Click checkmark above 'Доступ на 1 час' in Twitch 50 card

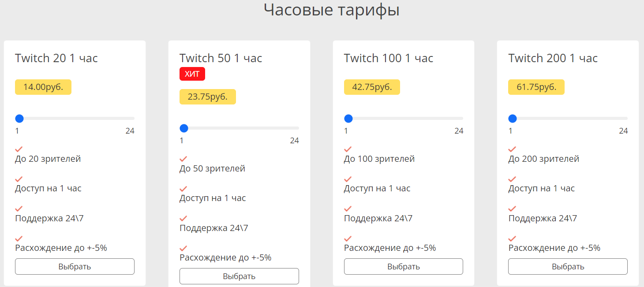tap(183, 189)
